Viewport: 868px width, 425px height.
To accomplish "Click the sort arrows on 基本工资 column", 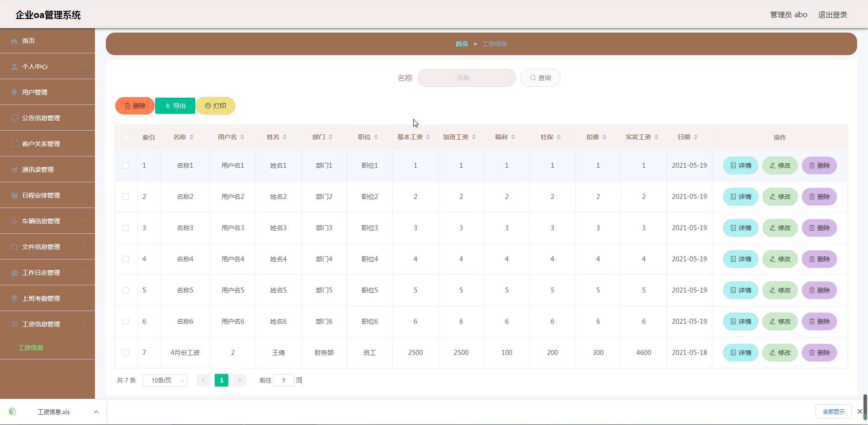I will [428, 137].
